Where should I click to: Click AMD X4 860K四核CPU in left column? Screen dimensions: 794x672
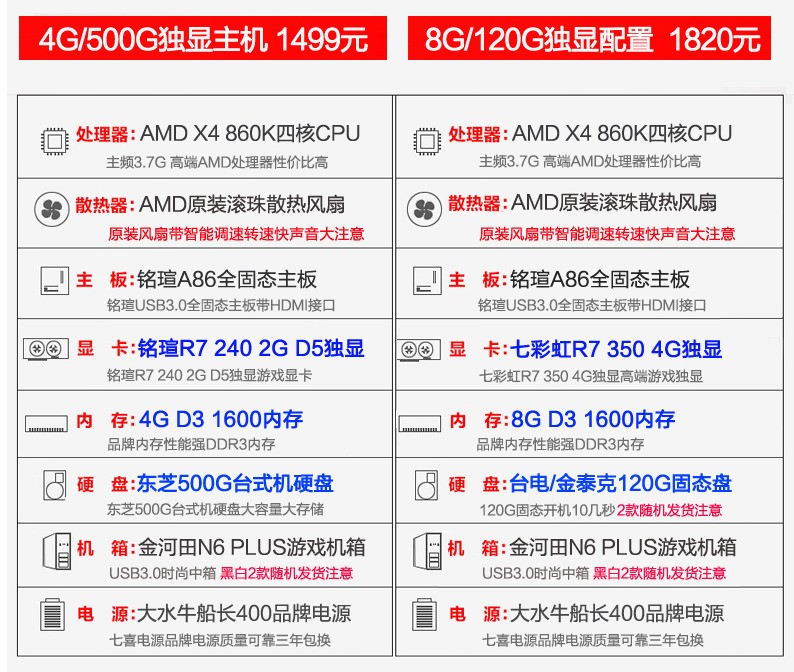pyautogui.click(x=250, y=134)
